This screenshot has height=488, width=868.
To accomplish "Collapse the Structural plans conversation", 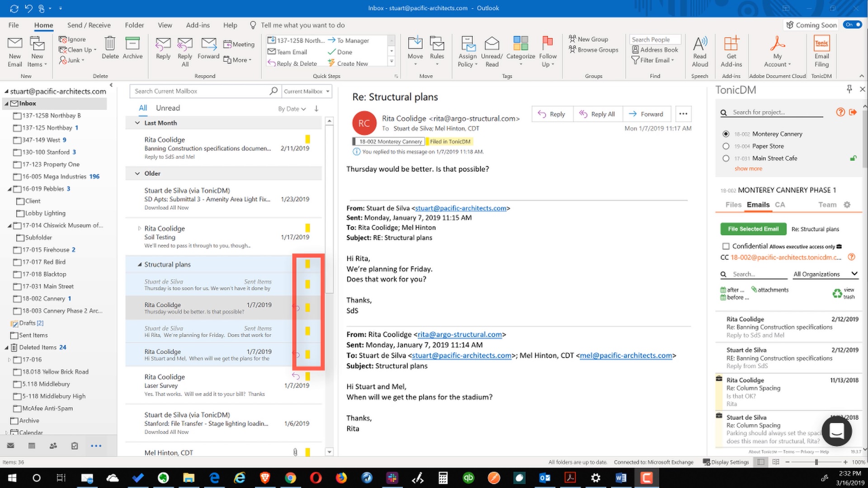I will 139,264.
